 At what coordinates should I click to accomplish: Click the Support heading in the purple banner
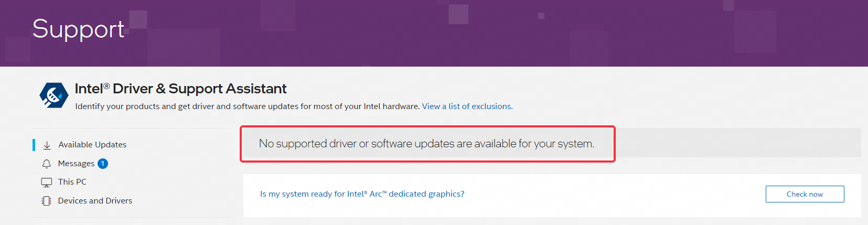pyautogui.click(x=78, y=29)
